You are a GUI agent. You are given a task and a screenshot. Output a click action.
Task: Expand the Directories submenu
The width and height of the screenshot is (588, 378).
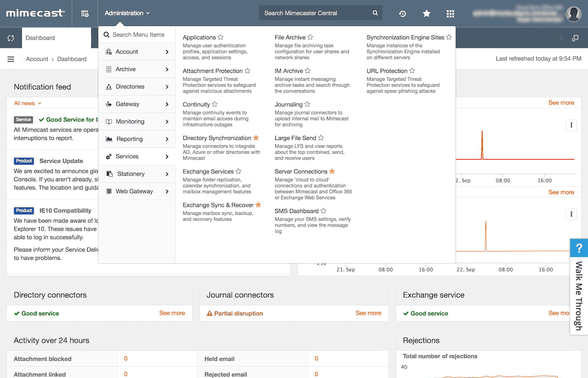coord(137,87)
